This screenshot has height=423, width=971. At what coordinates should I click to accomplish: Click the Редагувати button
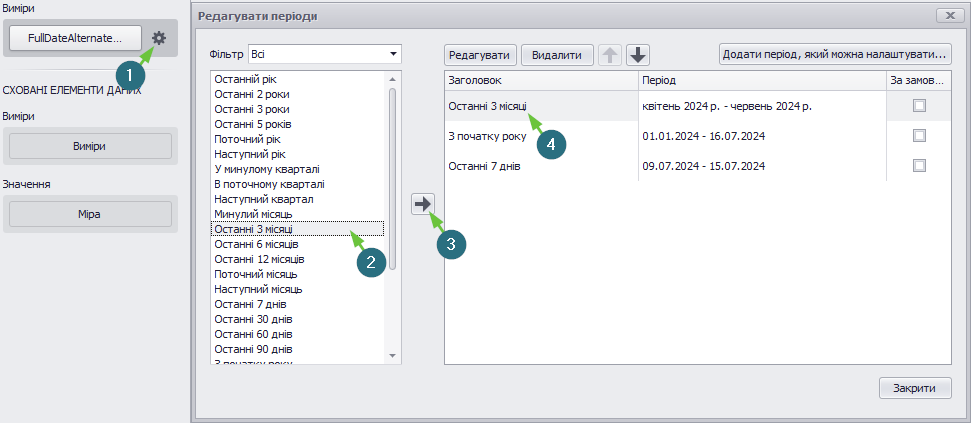(481, 55)
